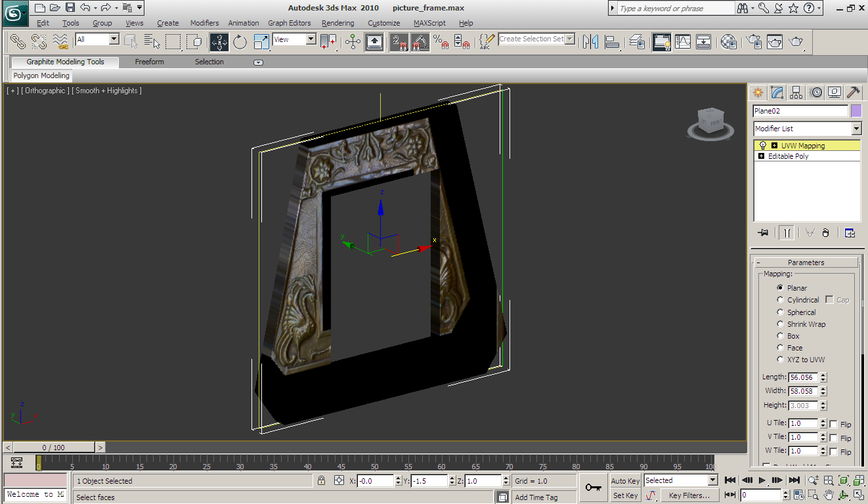The height and width of the screenshot is (504, 868).
Task: Open the Curve Editor toolbar icon
Action: click(x=683, y=42)
